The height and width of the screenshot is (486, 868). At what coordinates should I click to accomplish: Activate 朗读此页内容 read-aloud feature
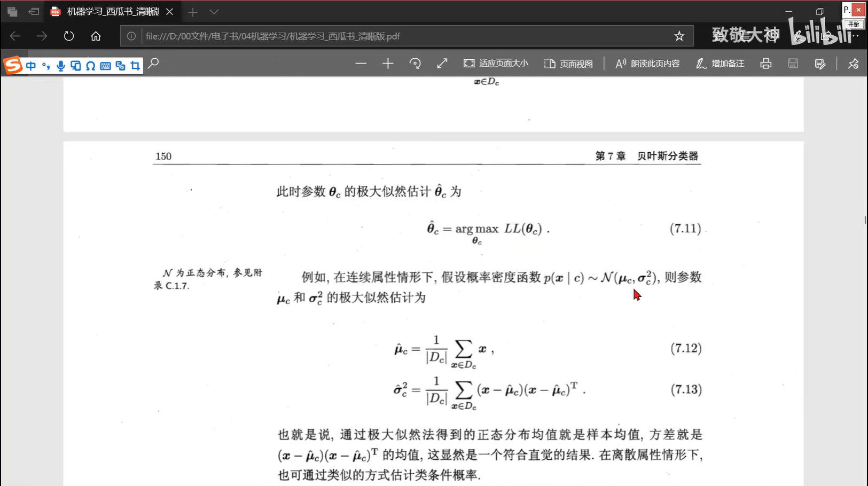(x=646, y=63)
